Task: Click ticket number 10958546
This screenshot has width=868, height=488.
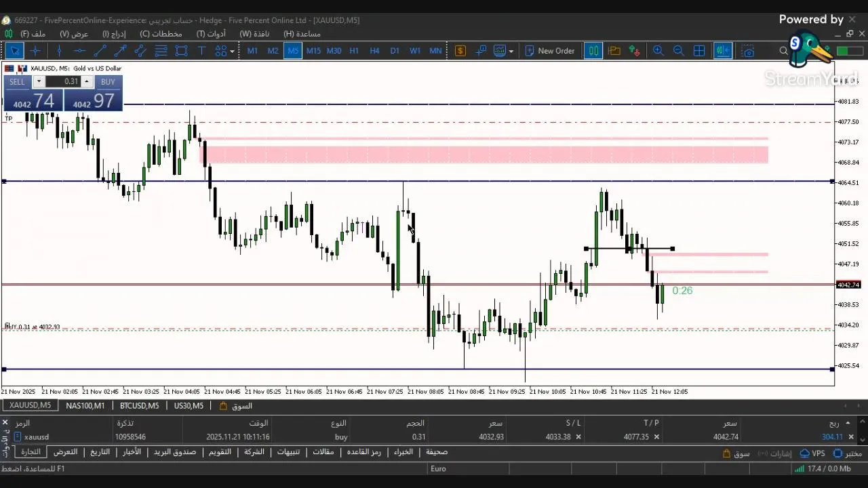Action: [130, 437]
